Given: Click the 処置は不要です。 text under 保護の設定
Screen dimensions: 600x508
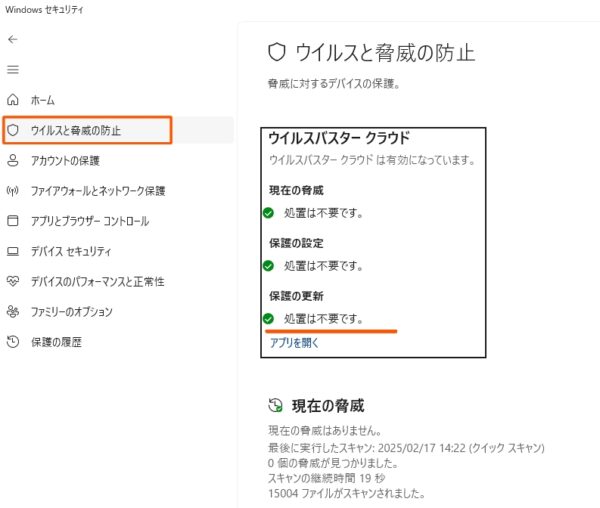Looking at the screenshot, I should tap(323, 266).
